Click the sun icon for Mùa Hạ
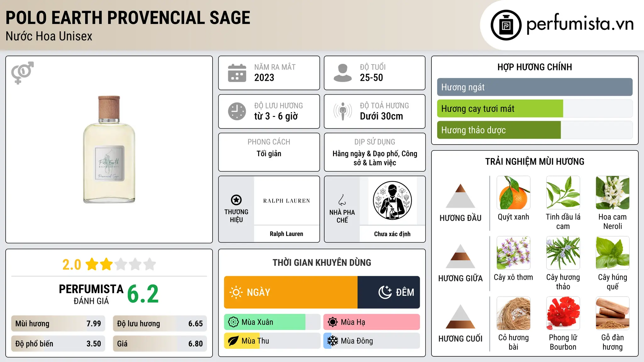Viewport: 644px width, 362px height. pos(333,322)
